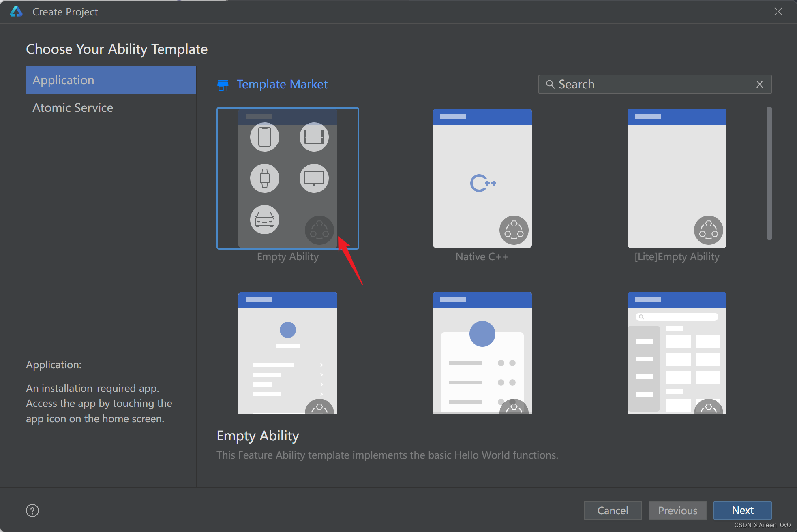
Task: Click the phone device icon in Empty Ability
Action: click(265, 137)
